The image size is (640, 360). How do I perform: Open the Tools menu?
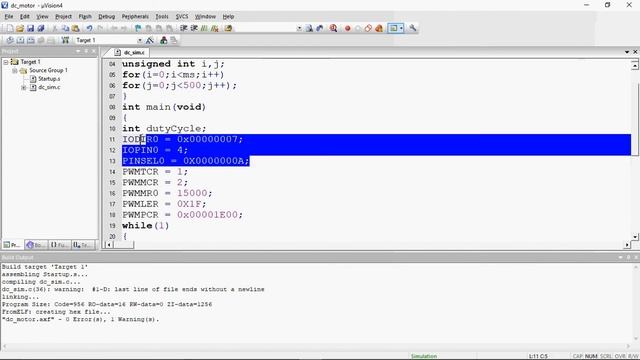(x=162, y=16)
